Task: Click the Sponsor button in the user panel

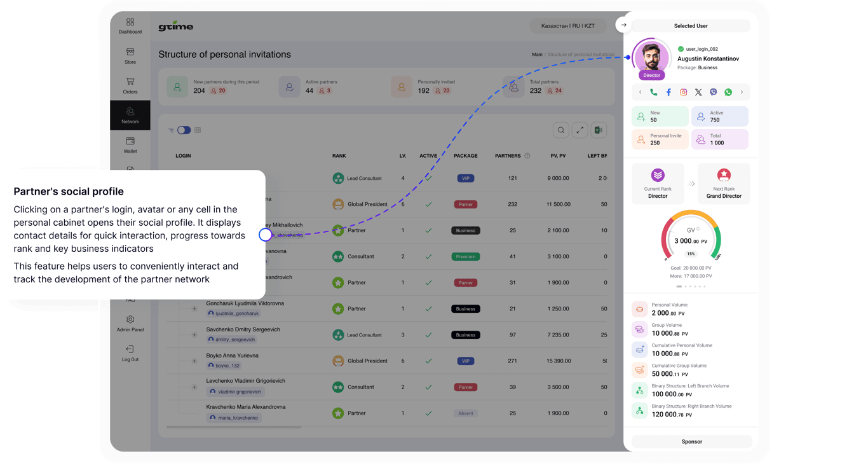Action: click(x=691, y=441)
